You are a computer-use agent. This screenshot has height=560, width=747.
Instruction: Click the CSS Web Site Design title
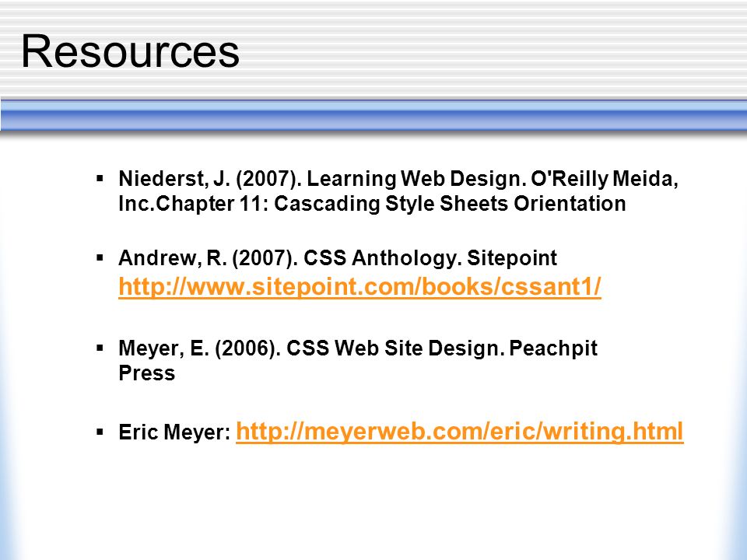pos(395,348)
